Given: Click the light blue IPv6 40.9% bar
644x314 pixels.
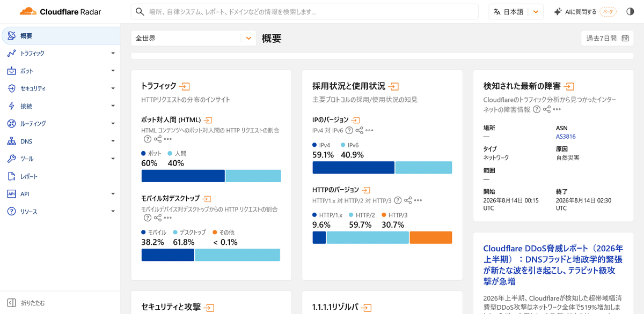Looking at the screenshot, I should tap(423, 167).
